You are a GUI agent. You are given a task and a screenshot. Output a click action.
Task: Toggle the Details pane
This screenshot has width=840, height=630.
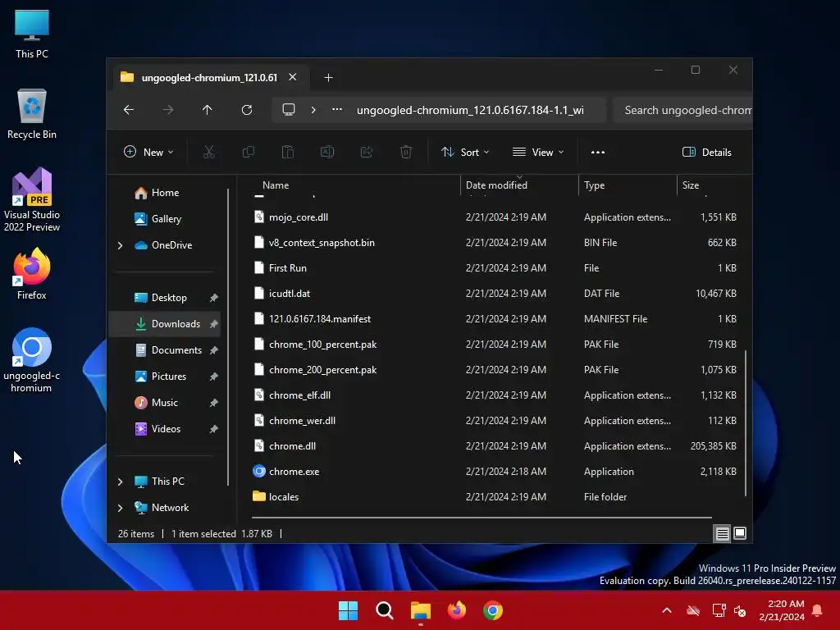coord(706,152)
